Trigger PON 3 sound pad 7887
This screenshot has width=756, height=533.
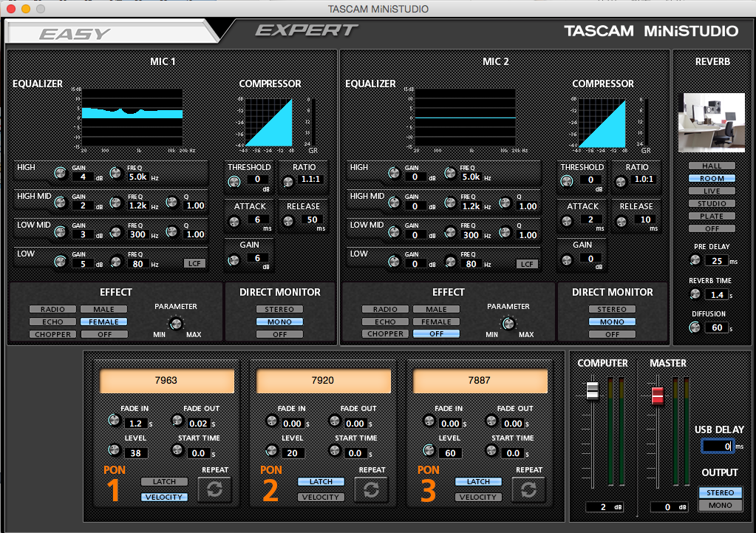480,381
